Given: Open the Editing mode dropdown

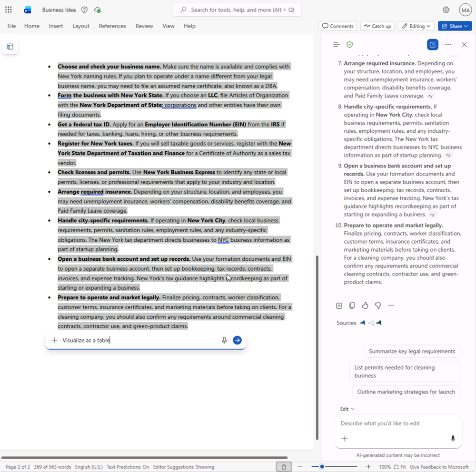Looking at the screenshot, I should pyautogui.click(x=416, y=26).
